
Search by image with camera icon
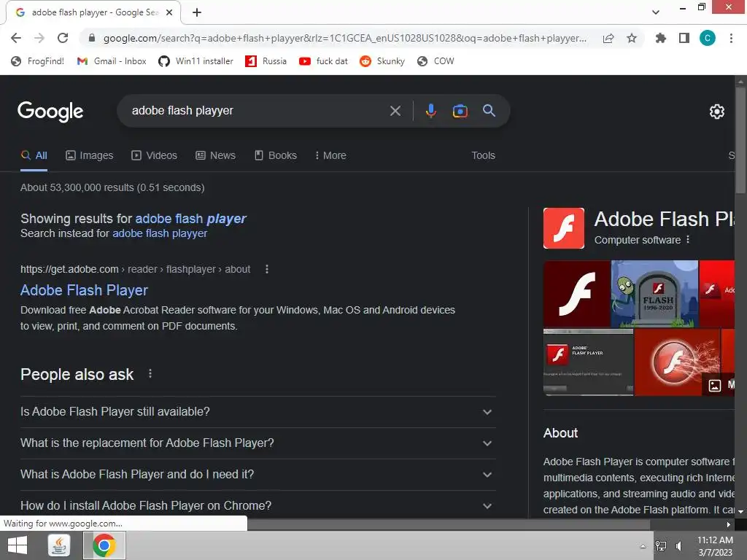click(x=460, y=111)
